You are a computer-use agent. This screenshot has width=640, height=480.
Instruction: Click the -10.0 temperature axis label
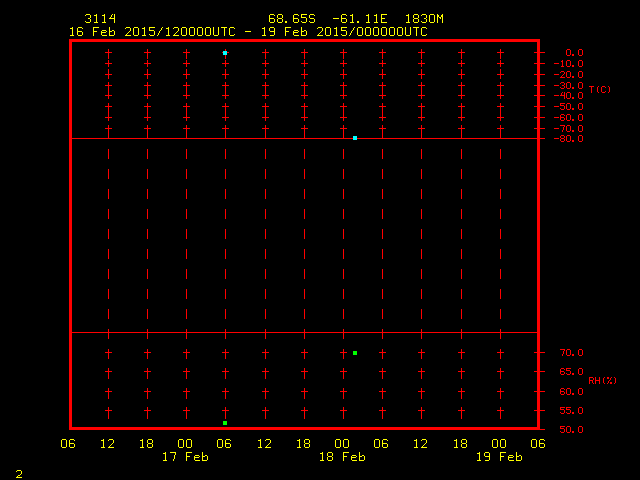[569, 64]
